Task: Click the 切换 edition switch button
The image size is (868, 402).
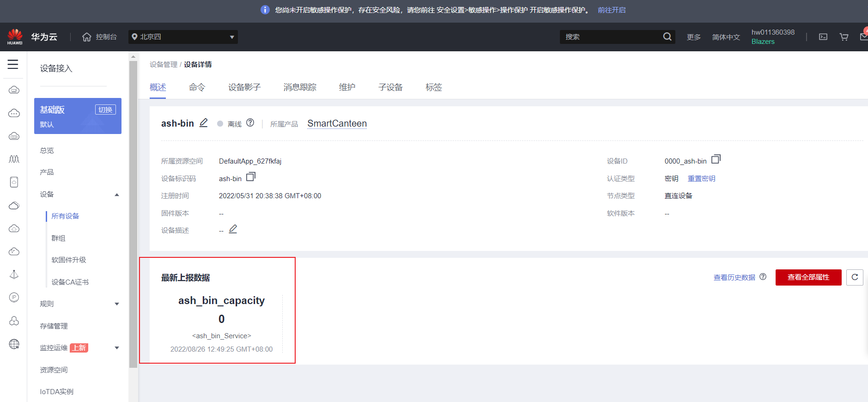Action: pos(105,110)
